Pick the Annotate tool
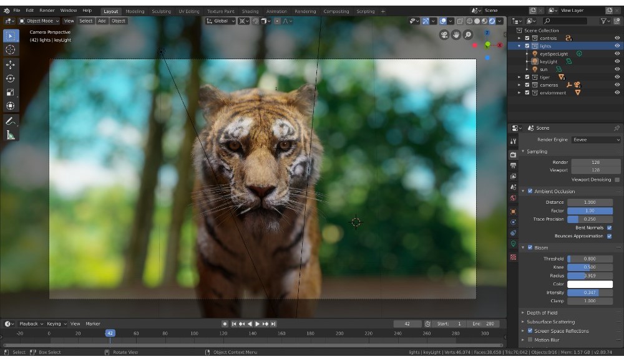624x364 pixels. tap(10, 122)
